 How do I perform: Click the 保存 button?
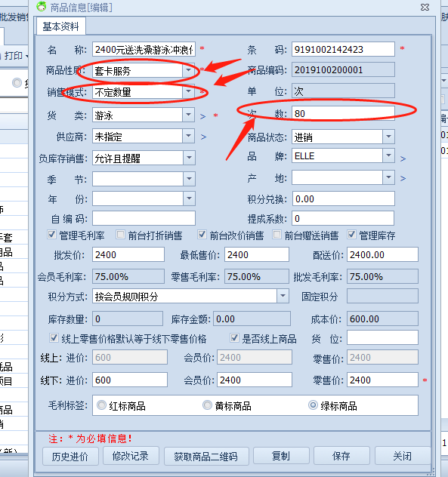point(341,456)
